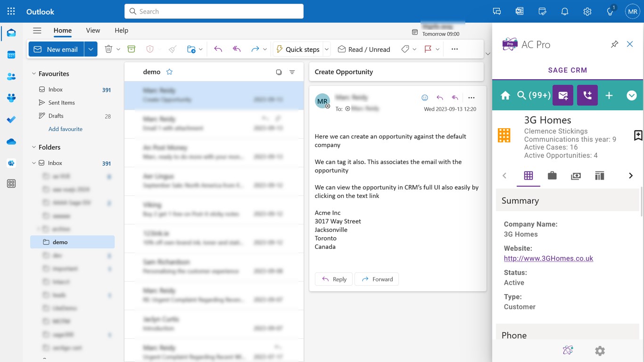Click in the Search box
The width and height of the screenshot is (644, 362).
pos(214,11)
